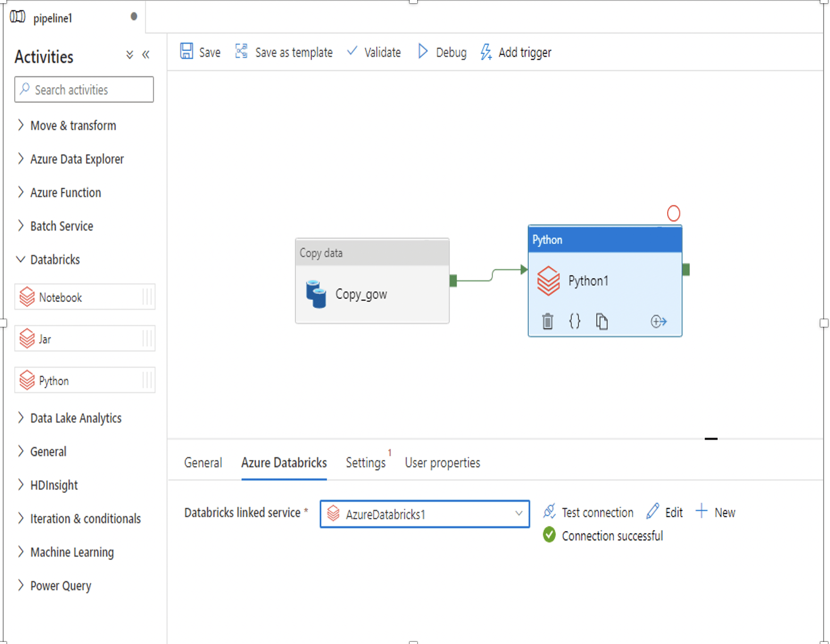The height and width of the screenshot is (644, 830).
Task: Click Save as template text
Action: [x=294, y=53]
